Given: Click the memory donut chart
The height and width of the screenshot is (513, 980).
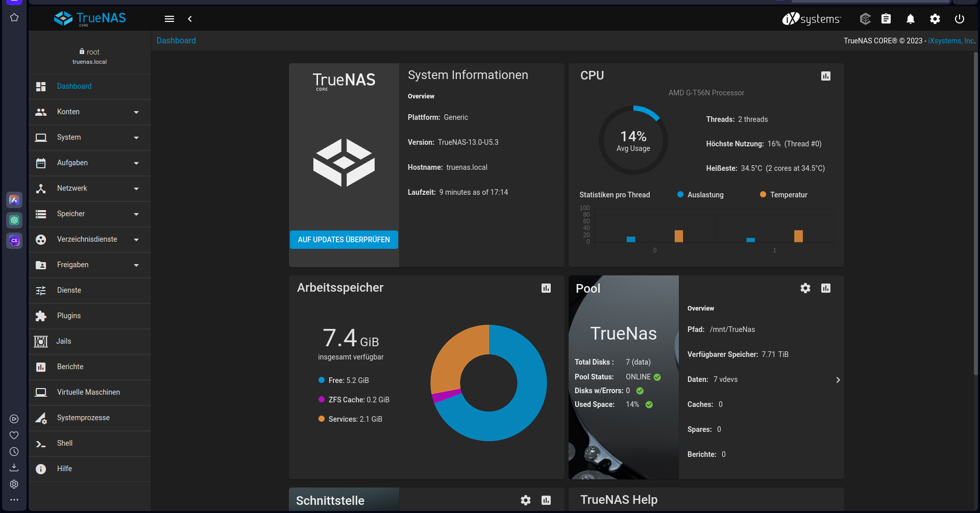Looking at the screenshot, I should pyautogui.click(x=488, y=383).
